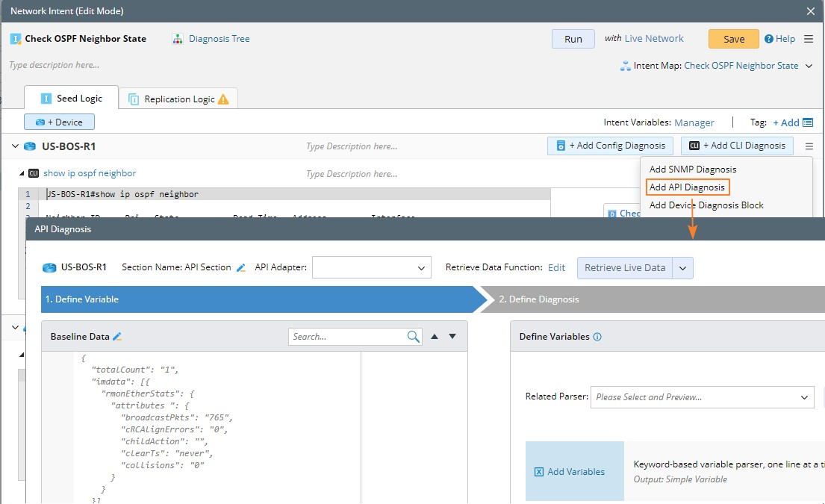The image size is (825, 504).
Task: Click the Intent Map icon
Action: click(x=625, y=66)
